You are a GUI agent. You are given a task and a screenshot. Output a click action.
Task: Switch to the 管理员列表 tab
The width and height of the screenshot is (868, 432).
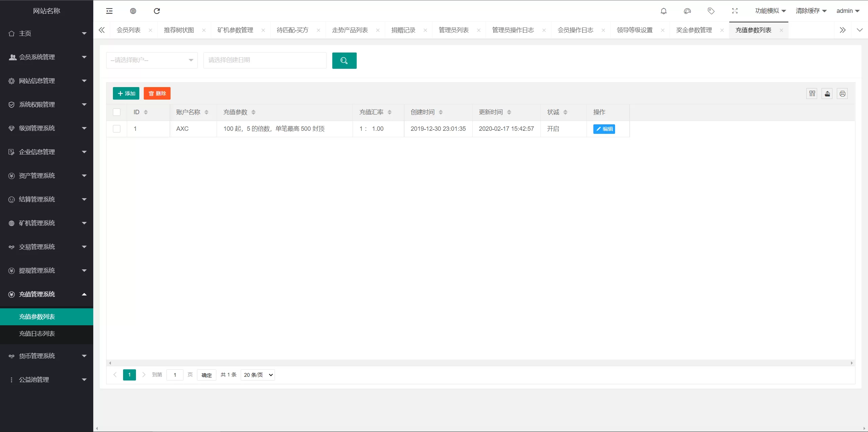pos(454,30)
